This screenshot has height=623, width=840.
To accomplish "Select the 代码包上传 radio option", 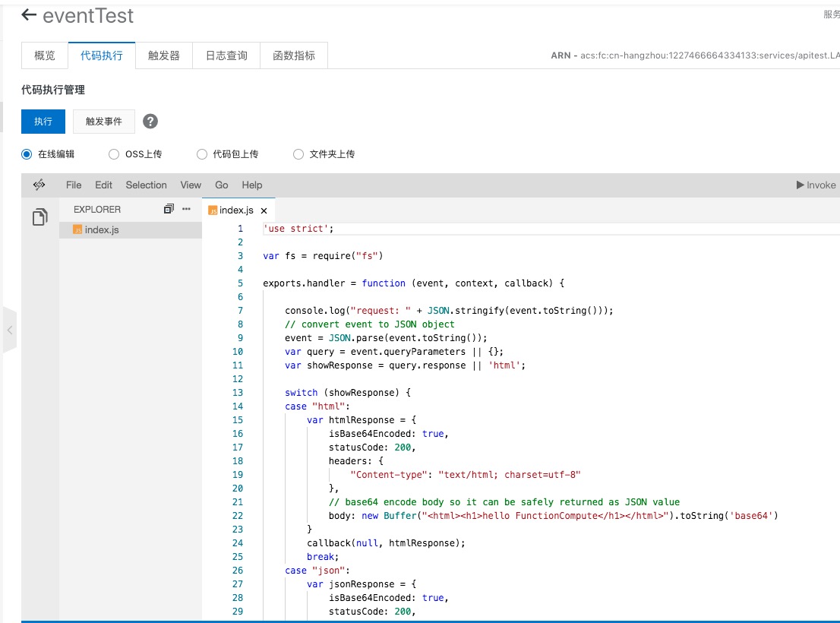I will [202, 154].
